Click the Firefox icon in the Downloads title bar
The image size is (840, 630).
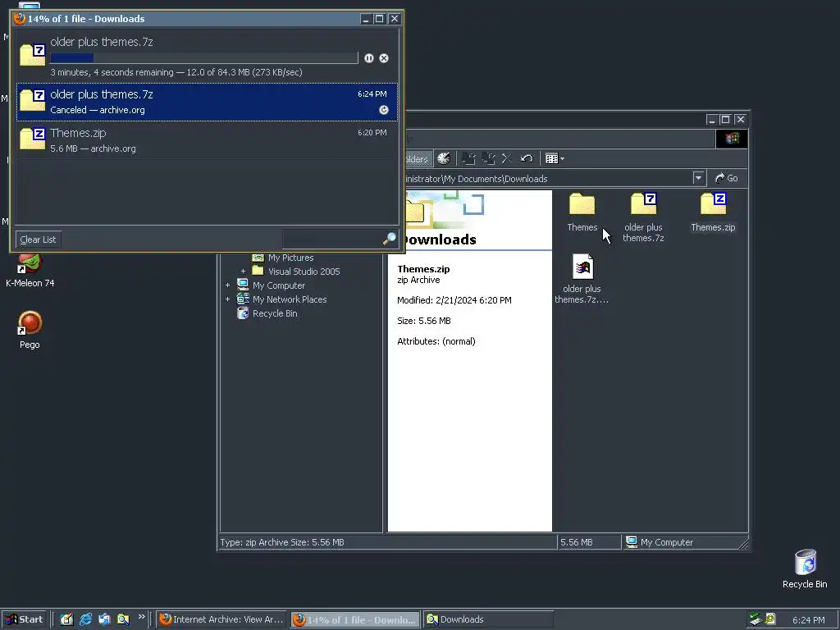click(x=20, y=19)
